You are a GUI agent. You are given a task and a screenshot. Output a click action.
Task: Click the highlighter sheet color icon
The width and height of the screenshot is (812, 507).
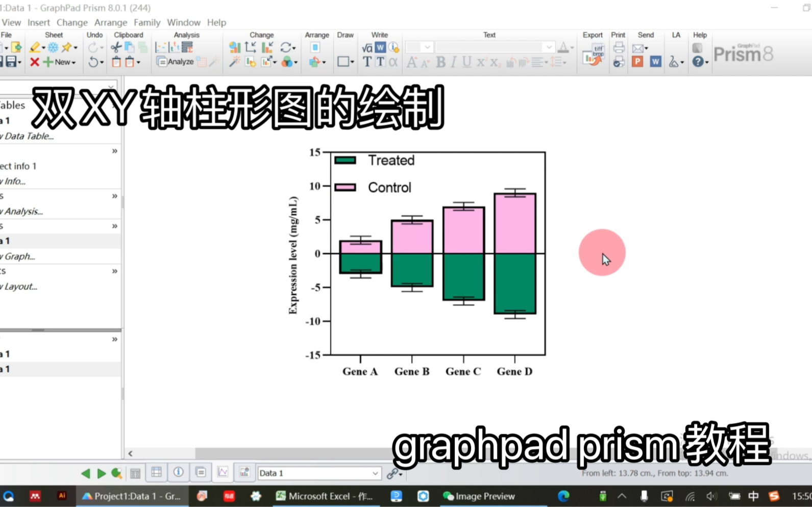[x=35, y=47]
